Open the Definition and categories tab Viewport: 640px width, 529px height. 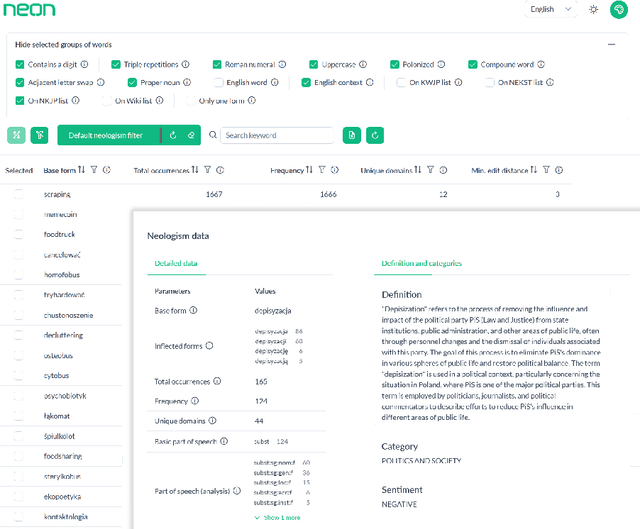tap(421, 264)
